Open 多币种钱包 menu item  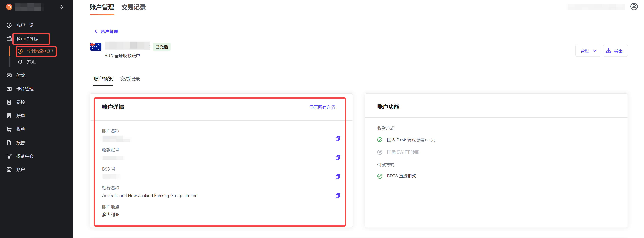point(27,39)
